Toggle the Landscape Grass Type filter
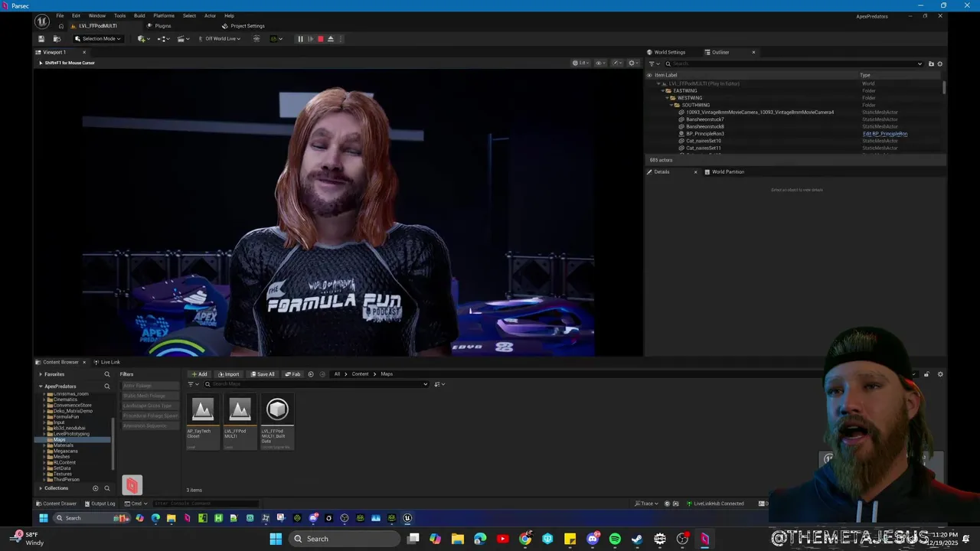 (150, 406)
